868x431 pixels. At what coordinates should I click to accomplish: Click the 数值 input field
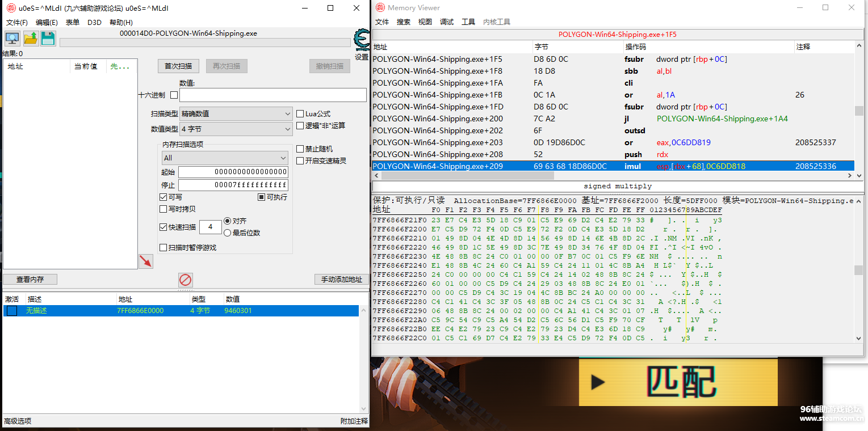coord(272,95)
